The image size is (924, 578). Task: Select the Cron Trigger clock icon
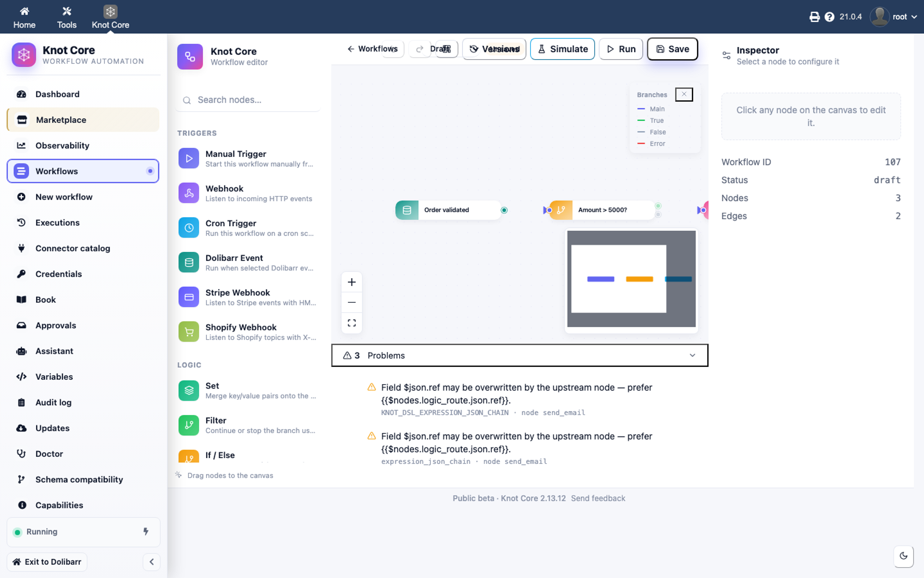tap(189, 228)
